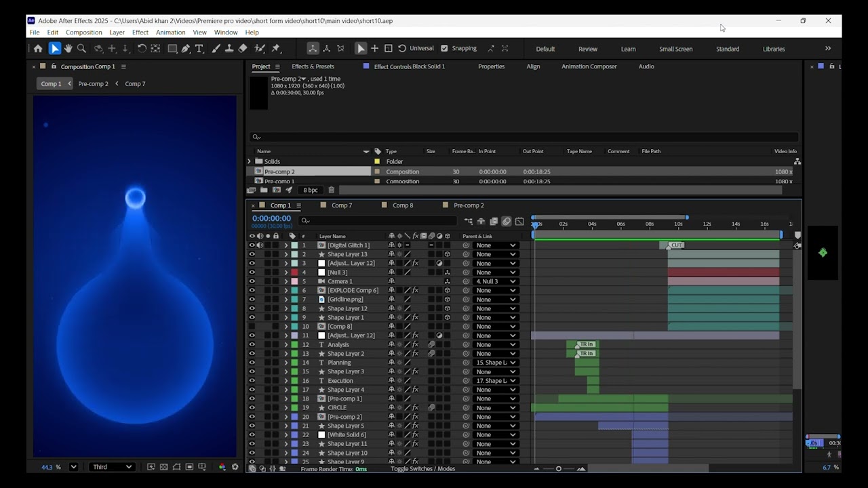Mute audio of Digital Glitch 1 layer
868x488 pixels.
pos(260,245)
